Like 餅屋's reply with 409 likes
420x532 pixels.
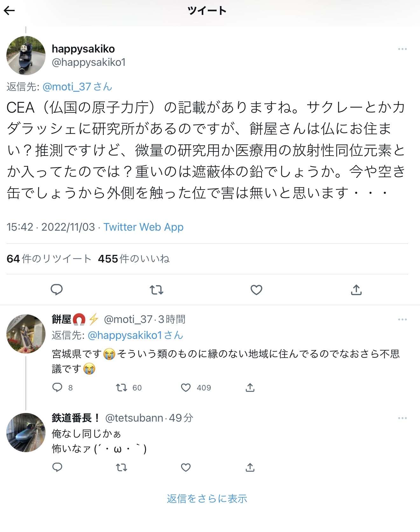[186, 388]
